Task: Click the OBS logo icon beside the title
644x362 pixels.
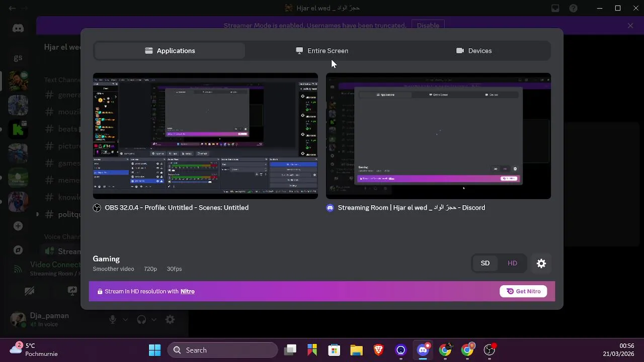Action: click(x=97, y=208)
